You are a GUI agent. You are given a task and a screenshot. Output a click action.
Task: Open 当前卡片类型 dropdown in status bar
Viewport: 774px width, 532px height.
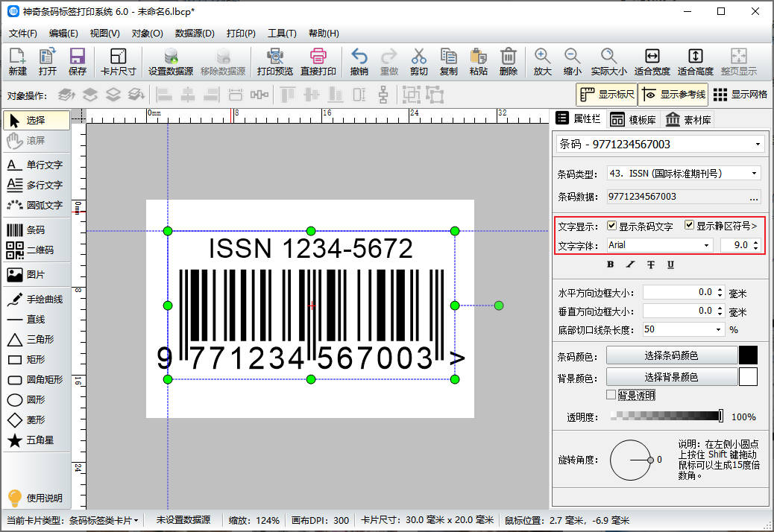coord(72,520)
